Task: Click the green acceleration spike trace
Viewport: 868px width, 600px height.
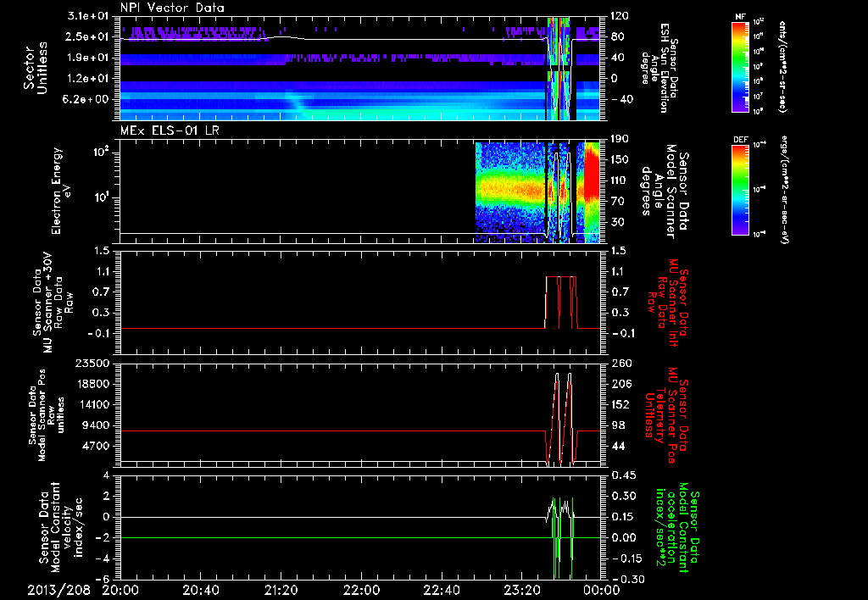Action: pos(562,537)
